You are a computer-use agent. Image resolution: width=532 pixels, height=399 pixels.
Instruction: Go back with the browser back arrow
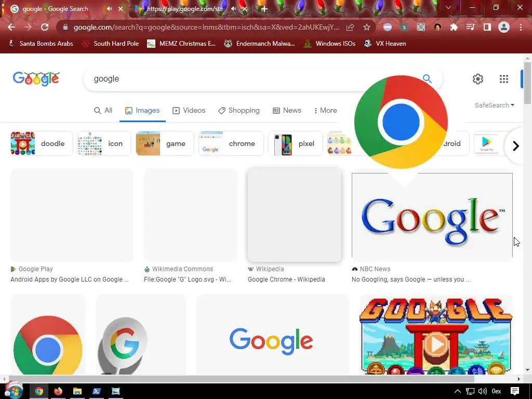pyautogui.click(x=11, y=27)
